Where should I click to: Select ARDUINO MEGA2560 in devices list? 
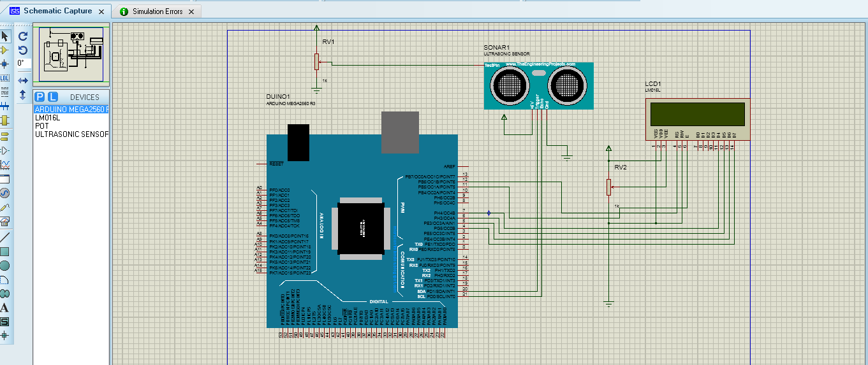click(71, 110)
